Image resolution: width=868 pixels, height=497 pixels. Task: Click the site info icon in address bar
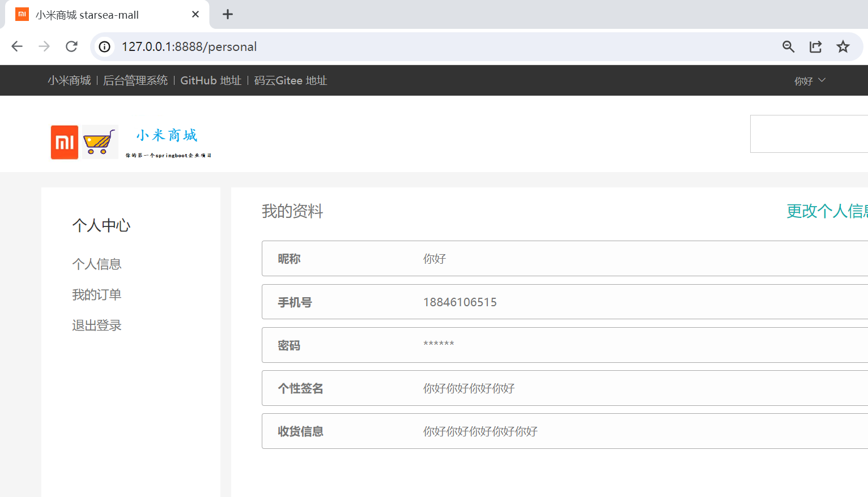tap(105, 46)
